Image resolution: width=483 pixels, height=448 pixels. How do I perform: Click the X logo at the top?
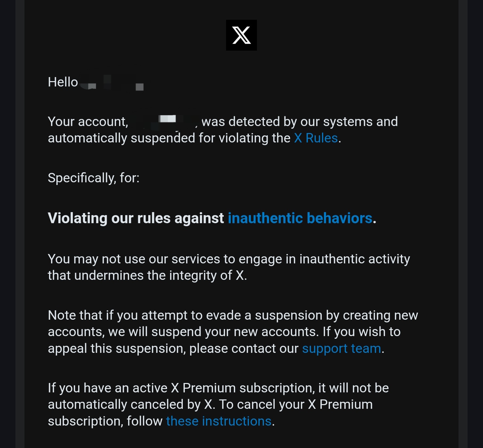(x=241, y=35)
